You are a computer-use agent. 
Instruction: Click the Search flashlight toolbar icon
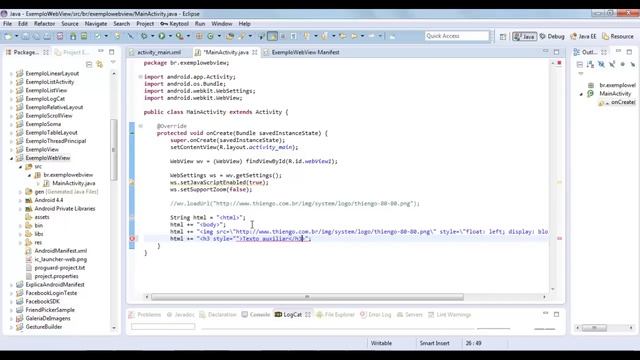(242, 36)
